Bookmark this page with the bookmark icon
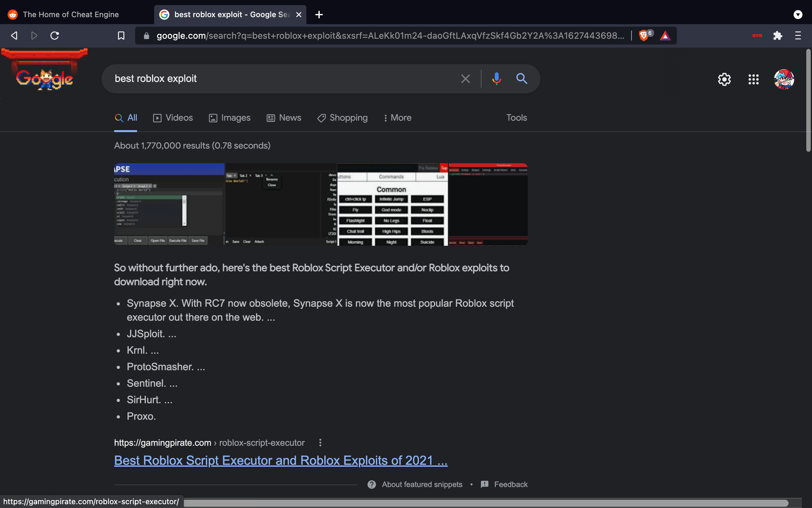This screenshot has height=508, width=812. pyautogui.click(x=121, y=36)
